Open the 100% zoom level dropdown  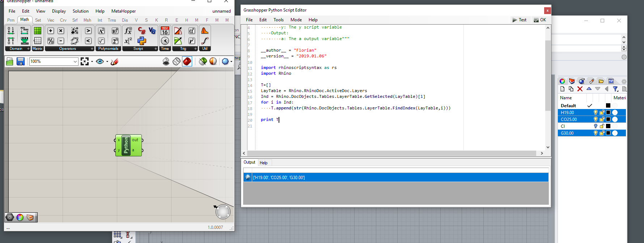pos(75,62)
